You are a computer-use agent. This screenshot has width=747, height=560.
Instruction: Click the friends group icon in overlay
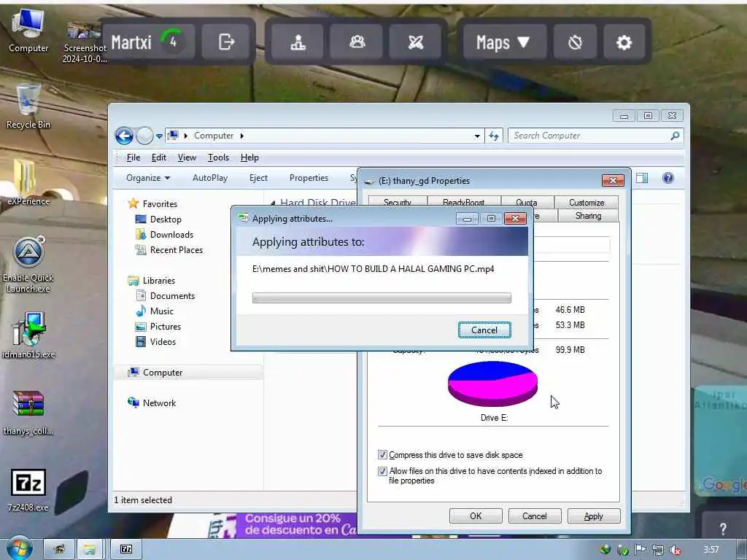pyautogui.click(x=357, y=42)
